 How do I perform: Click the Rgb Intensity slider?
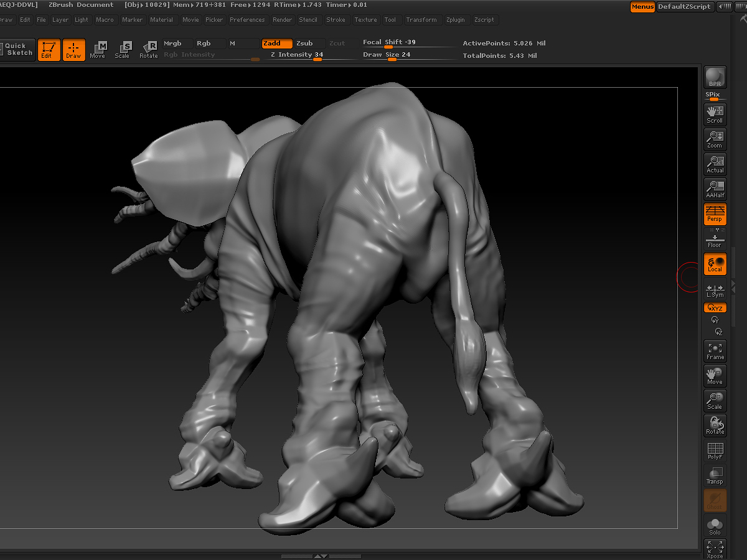point(211,55)
